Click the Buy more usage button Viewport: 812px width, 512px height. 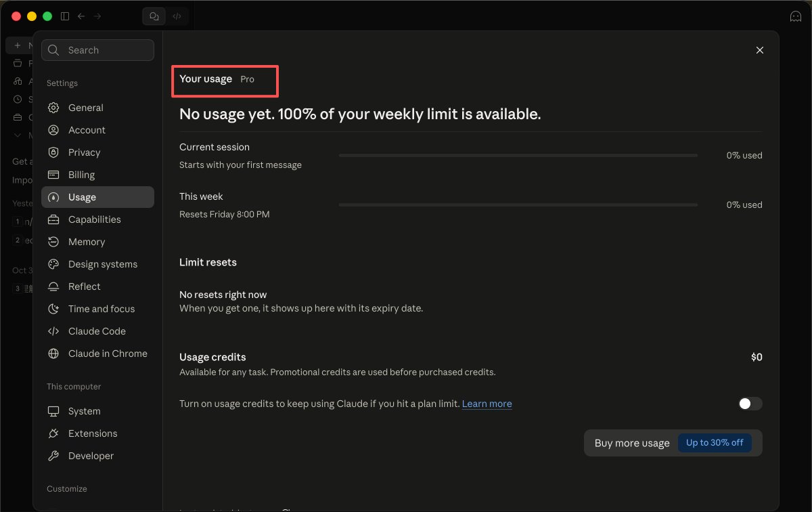tap(673, 443)
